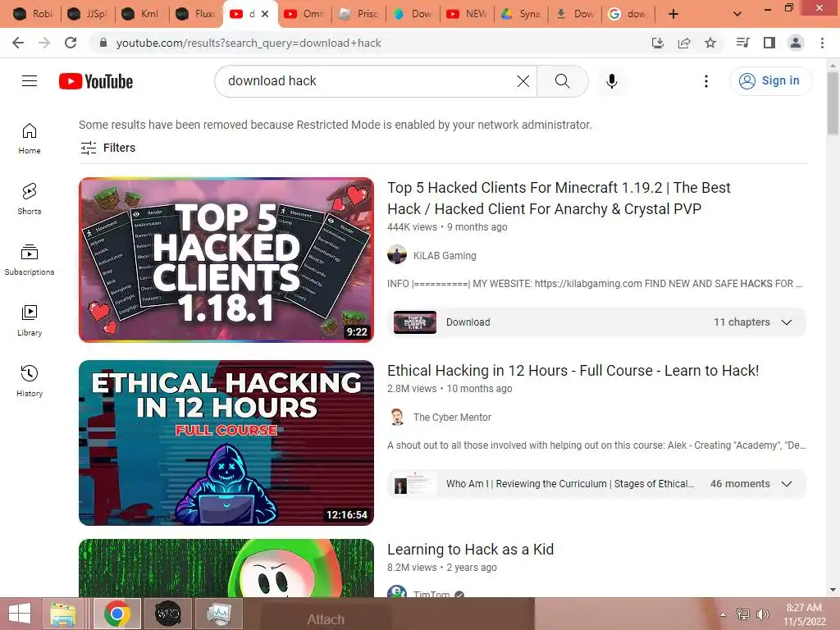
Task: Switch to the Omn YouTube tab
Action: (304, 14)
